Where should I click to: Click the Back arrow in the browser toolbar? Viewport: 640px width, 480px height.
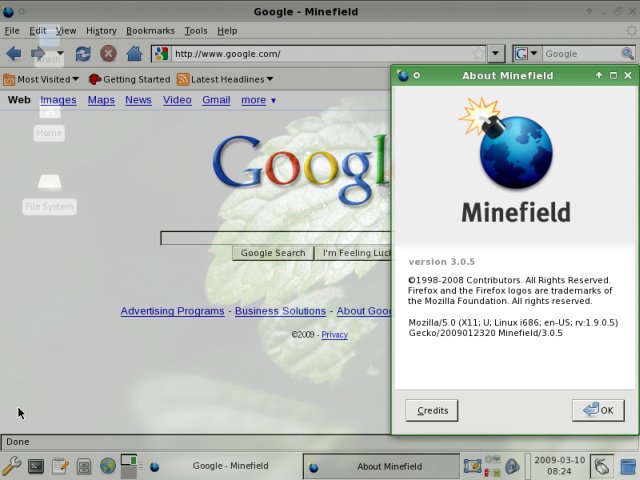click(14, 53)
